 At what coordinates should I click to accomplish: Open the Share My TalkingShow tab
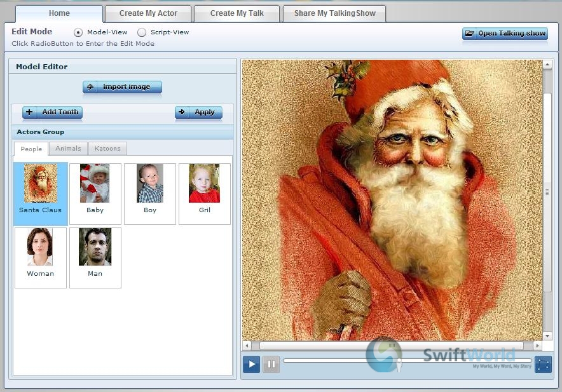click(334, 13)
